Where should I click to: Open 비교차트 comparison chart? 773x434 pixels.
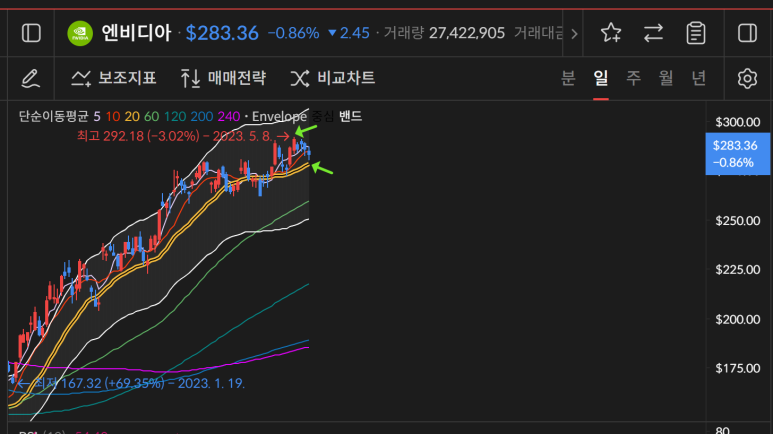tap(333, 78)
